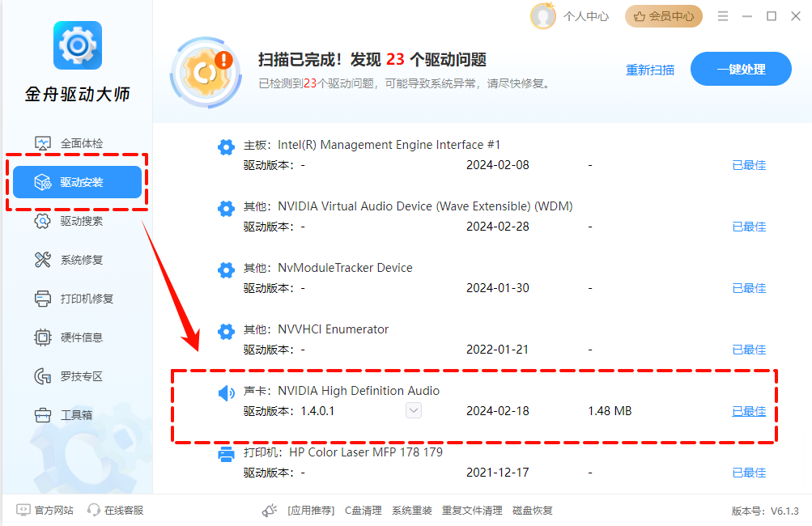Image resolution: width=812 pixels, height=526 pixels.
Task: Open 重复文件清理 recommended app
Action: pyautogui.click(x=472, y=511)
